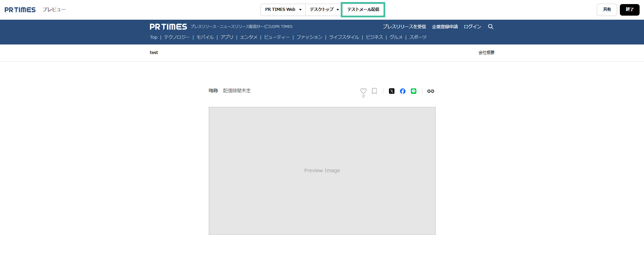Share via the LINE icon
This screenshot has width=644, height=271.
click(x=413, y=91)
